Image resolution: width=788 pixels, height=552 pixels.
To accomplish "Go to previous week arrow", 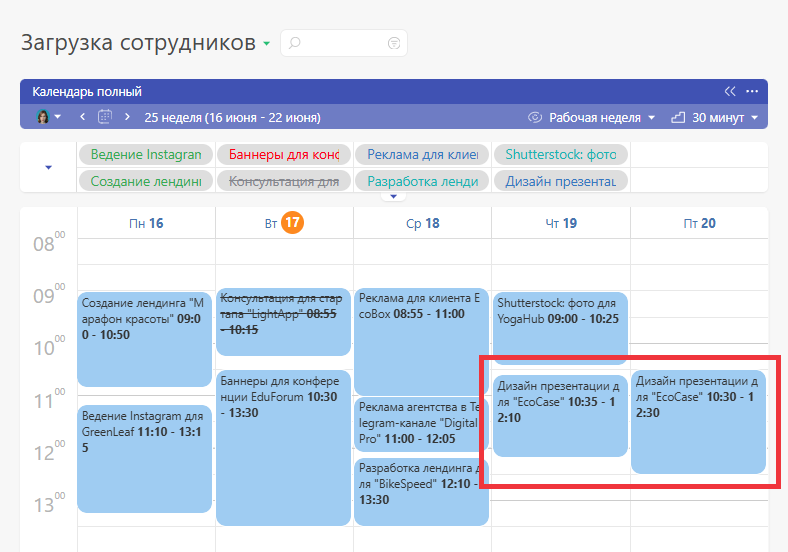I will coord(82,117).
